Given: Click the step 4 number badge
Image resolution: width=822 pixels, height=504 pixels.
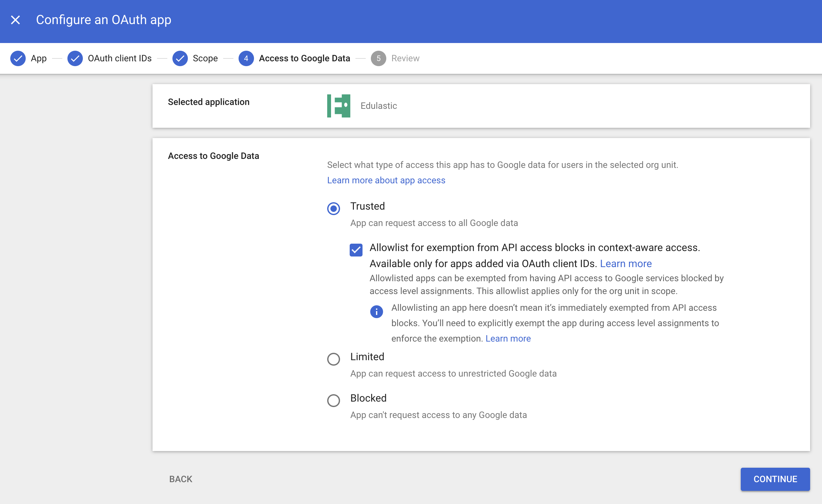Looking at the screenshot, I should pos(246,58).
